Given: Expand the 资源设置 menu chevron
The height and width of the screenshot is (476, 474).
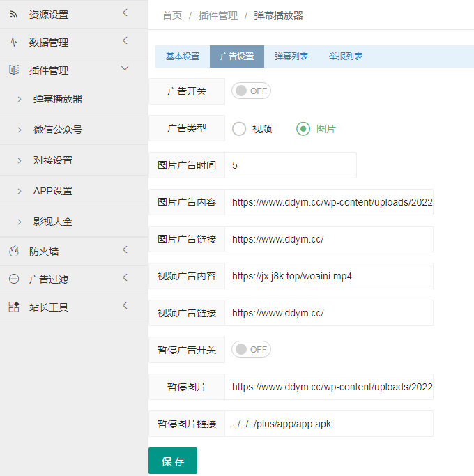Looking at the screenshot, I should click(125, 13).
